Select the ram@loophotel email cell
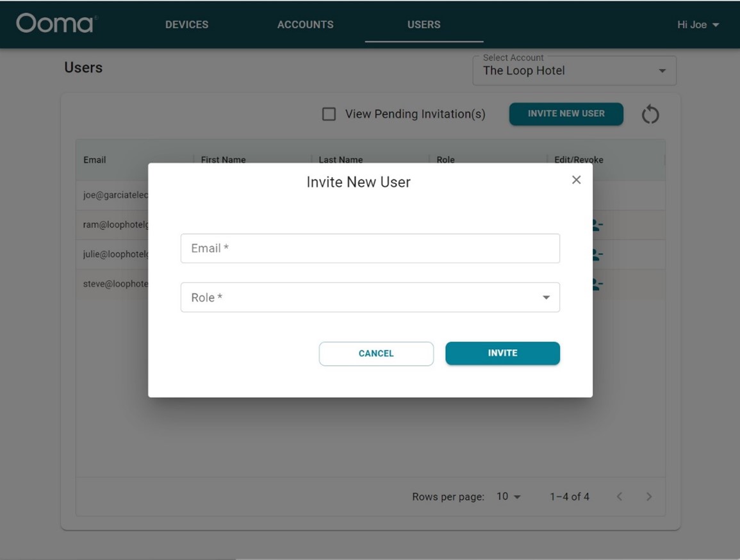 (x=115, y=224)
